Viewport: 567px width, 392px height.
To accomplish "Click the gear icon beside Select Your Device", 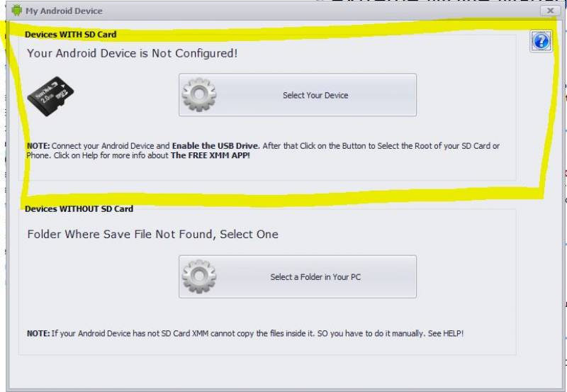I will [199, 95].
